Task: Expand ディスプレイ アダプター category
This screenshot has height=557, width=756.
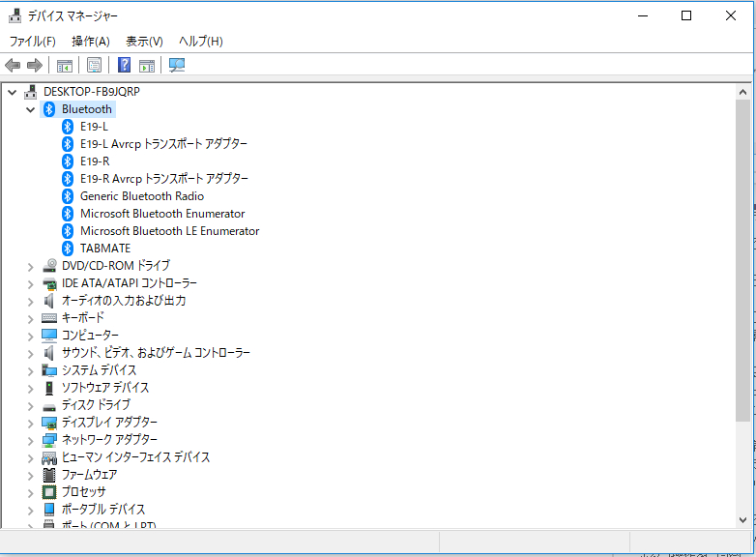Action: 30,423
